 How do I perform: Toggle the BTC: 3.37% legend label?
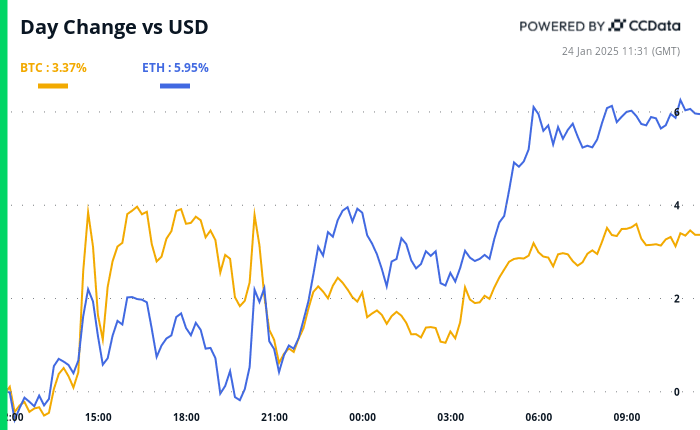[53, 68]
